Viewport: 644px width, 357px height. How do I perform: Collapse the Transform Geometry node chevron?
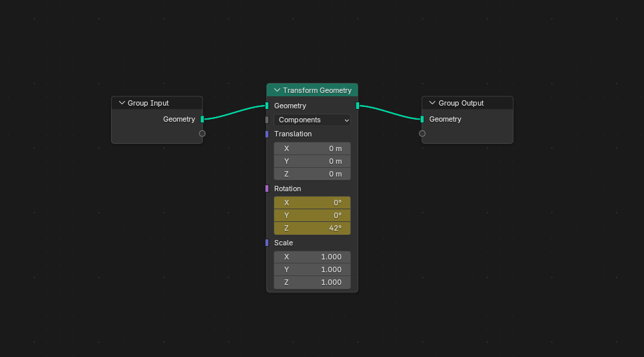pos(277,90)
